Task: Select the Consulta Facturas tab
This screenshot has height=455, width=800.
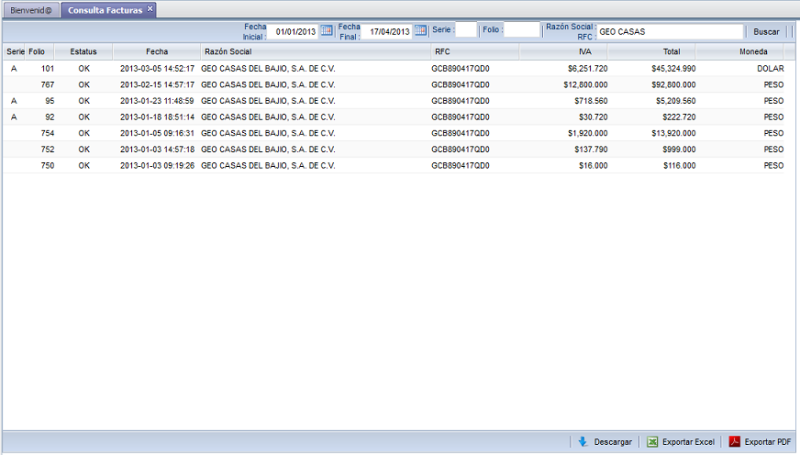Action: click(x=103, y=9)
